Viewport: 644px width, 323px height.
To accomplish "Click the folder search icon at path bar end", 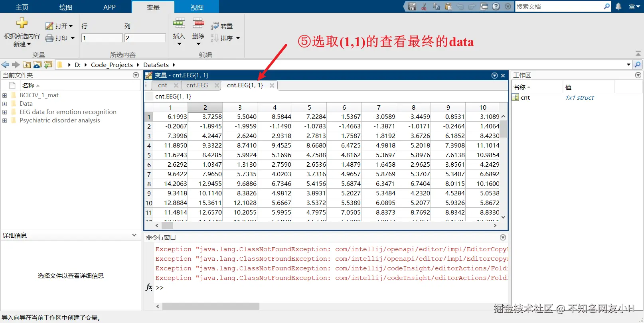I will (638, 65).
